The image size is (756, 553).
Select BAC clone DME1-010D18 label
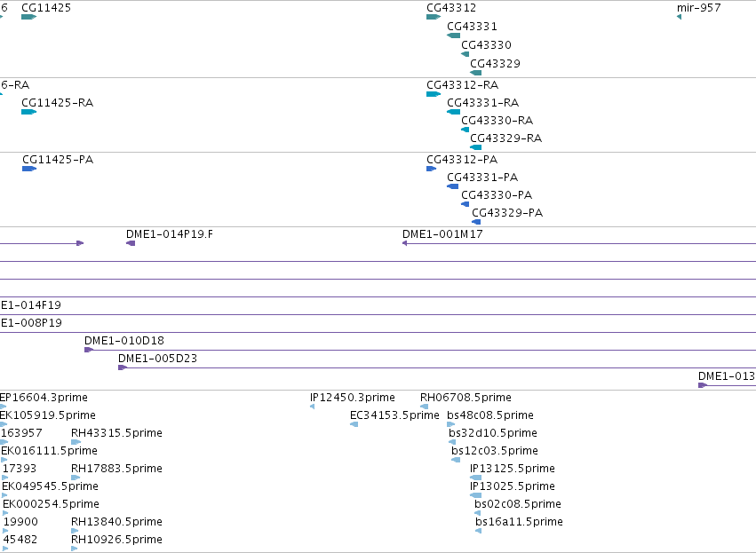(x=124, y=341)
